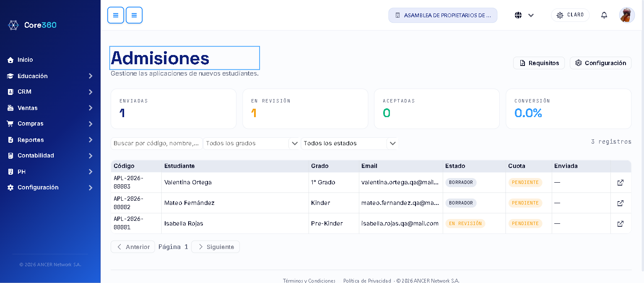Click the Core360 logo icon

coord(13,25)
